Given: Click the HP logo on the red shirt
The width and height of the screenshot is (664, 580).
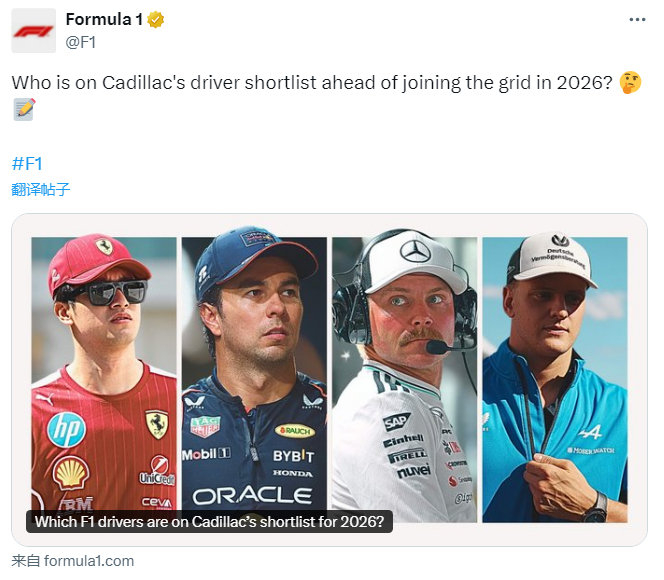Looking at the screenshot, I should [x=66, y=429].
